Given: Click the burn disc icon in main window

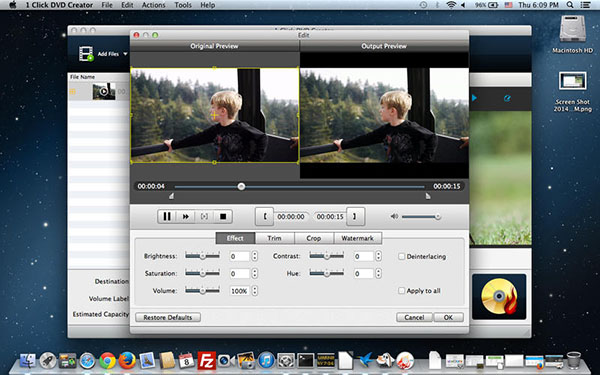Looking at the screenshot, I should click(499, 297).
